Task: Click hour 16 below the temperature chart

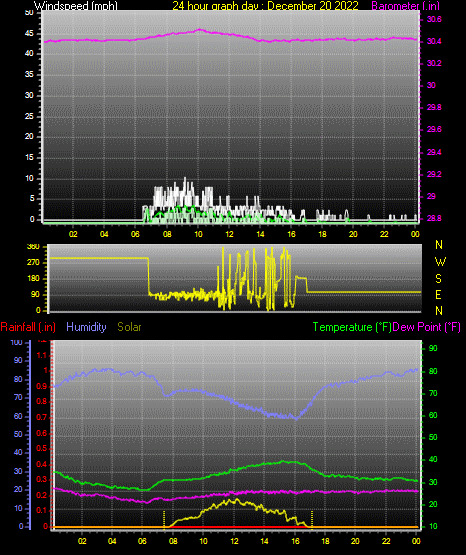Action: pos(295,541)
